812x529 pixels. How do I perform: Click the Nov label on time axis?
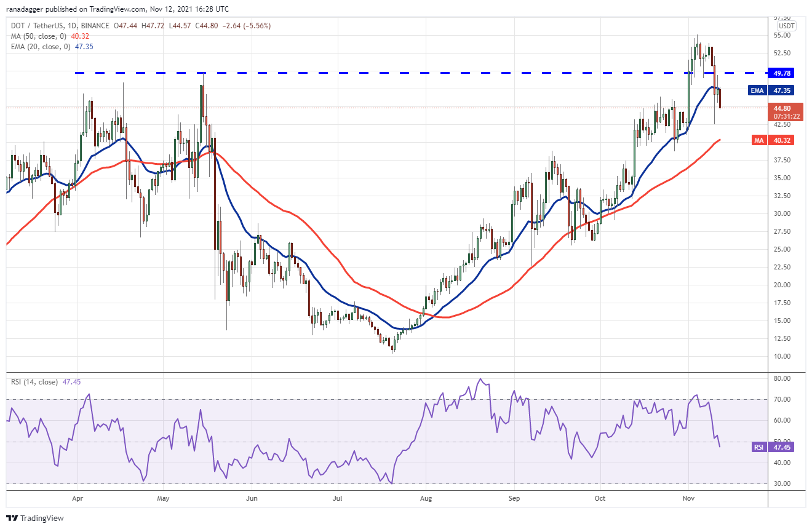[688, 498]
